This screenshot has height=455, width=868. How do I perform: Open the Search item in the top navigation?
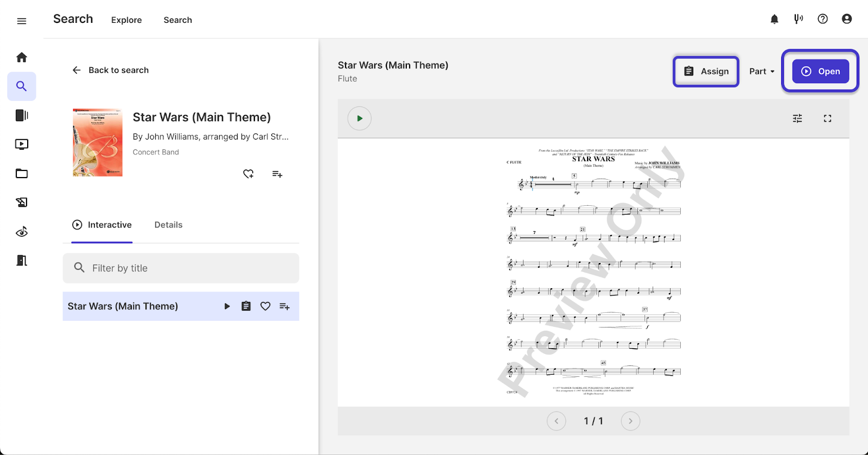coord(178,20)
